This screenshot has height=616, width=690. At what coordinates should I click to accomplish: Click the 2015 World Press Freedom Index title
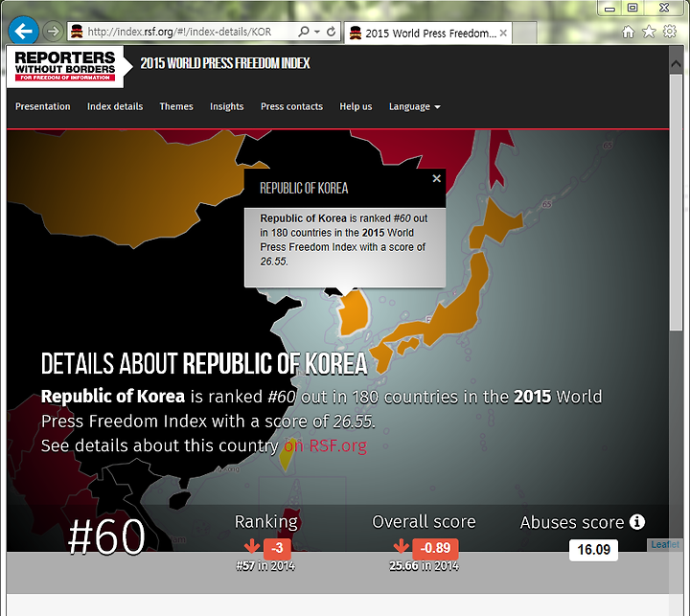pos(225,63)
